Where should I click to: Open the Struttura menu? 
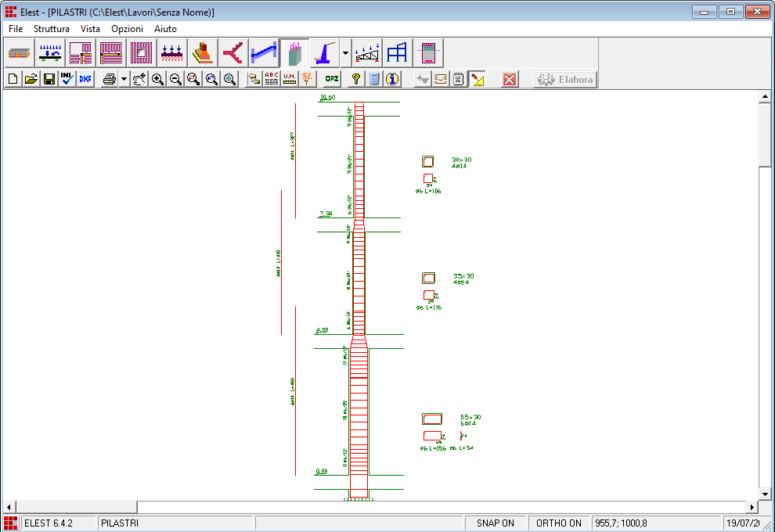(52, 29)
